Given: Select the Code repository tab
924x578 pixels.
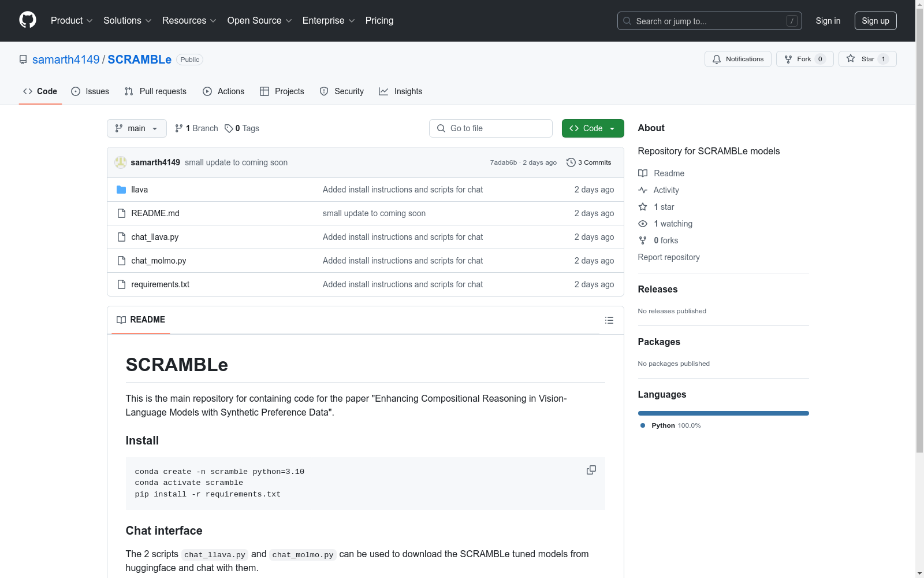Looking at the screenshot, I should point(40,91).
